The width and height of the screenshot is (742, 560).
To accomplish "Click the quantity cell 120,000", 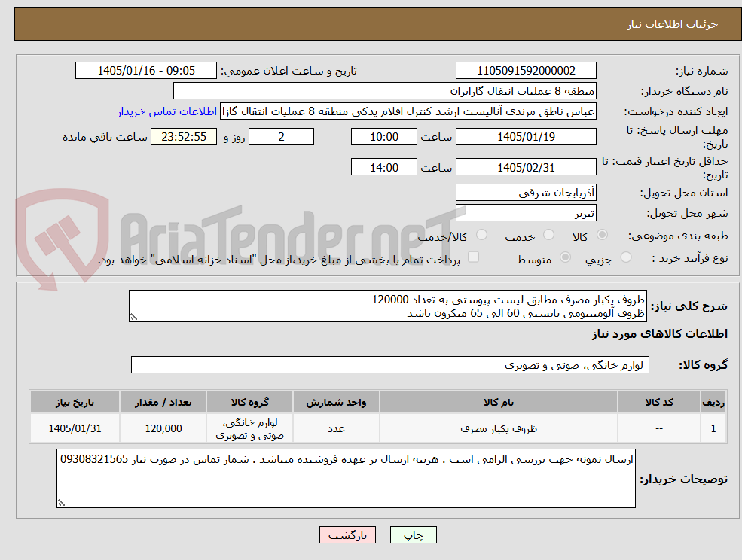I will (x=163, y=428).
